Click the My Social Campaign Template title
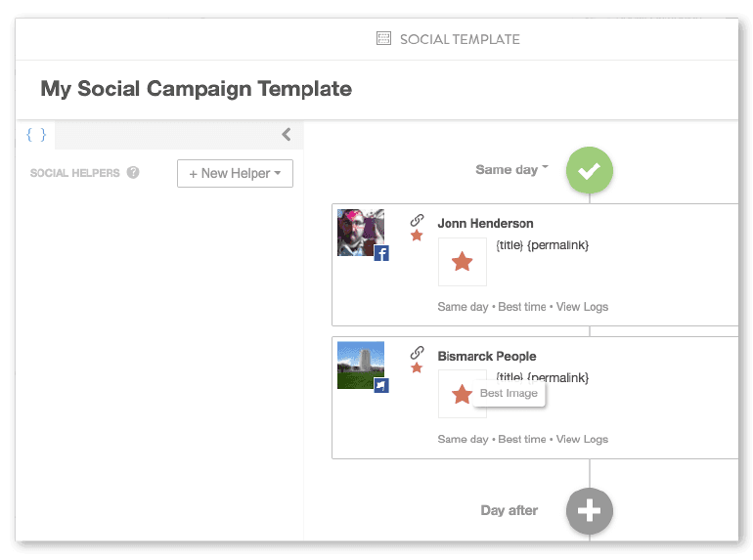 196,89
